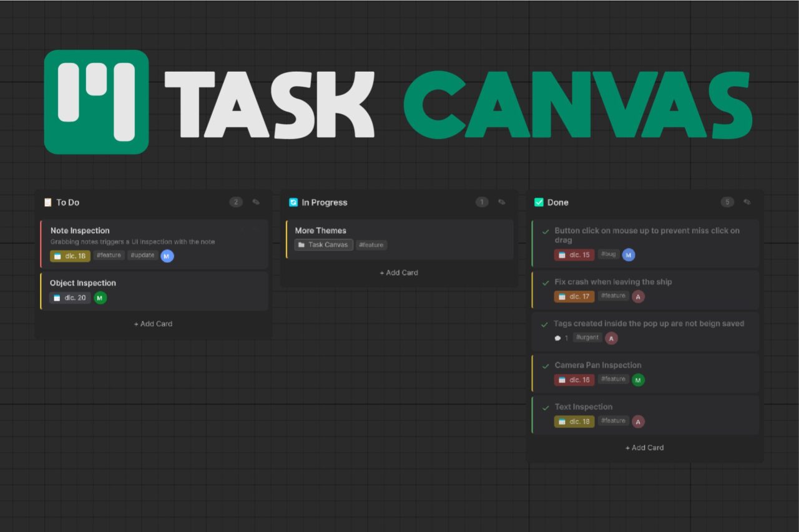Select the #feature tag on Note Inspection
This screenshot has width=799, height=532.
click(109, 255)
